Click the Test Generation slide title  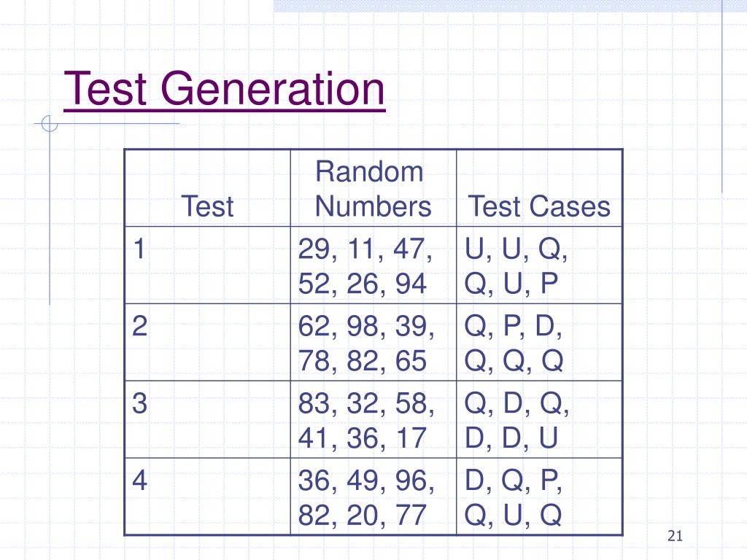(224, 89)
